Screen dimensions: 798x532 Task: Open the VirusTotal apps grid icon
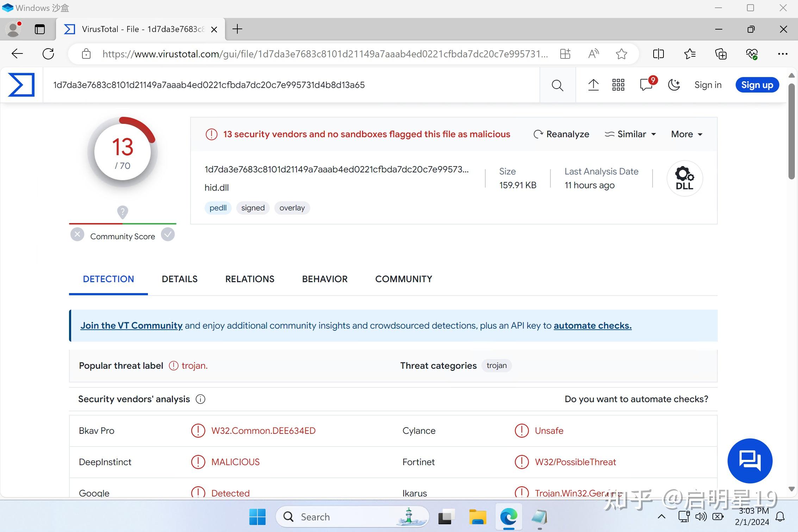[618, 85]
